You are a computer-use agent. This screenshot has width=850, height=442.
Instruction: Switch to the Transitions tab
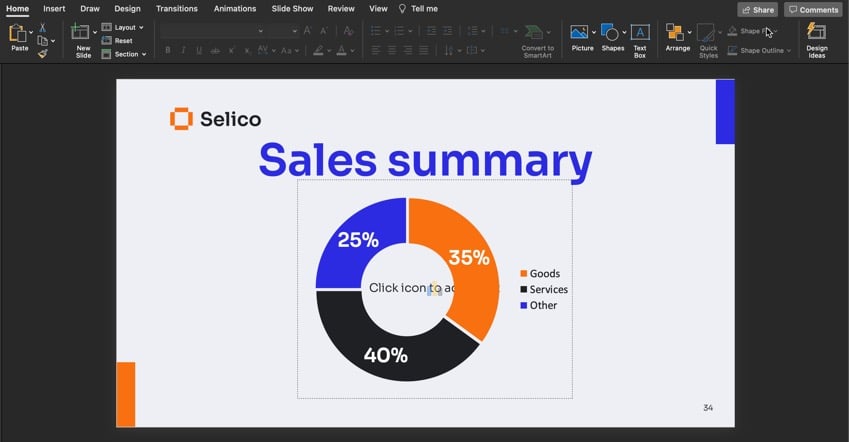pos(177,9)
